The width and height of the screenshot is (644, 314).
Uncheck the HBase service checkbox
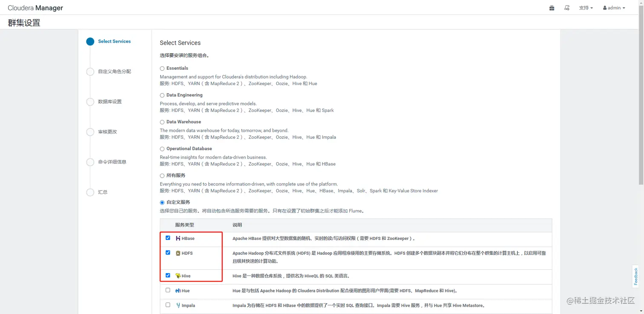(168, 238)
